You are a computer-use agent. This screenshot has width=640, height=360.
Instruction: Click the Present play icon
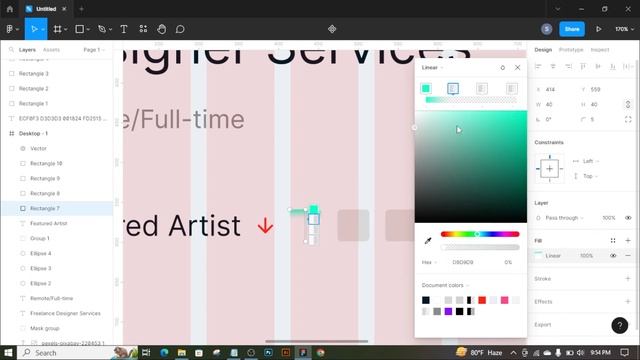point(598,29)
